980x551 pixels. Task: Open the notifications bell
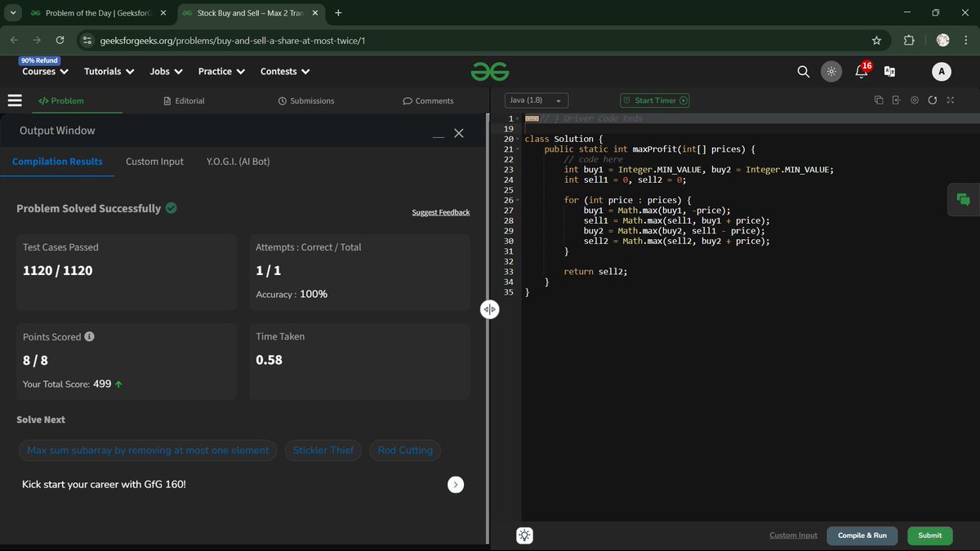coord(861,72)
